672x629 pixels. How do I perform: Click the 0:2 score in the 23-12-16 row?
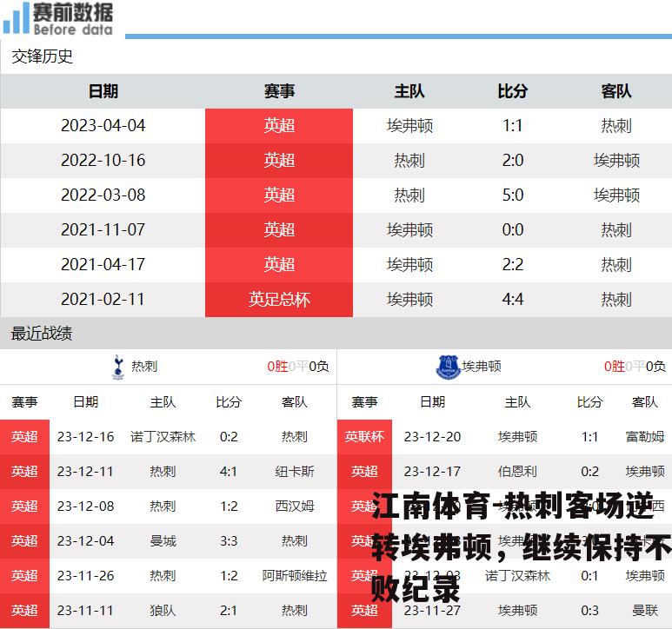(x=229, y=437)
